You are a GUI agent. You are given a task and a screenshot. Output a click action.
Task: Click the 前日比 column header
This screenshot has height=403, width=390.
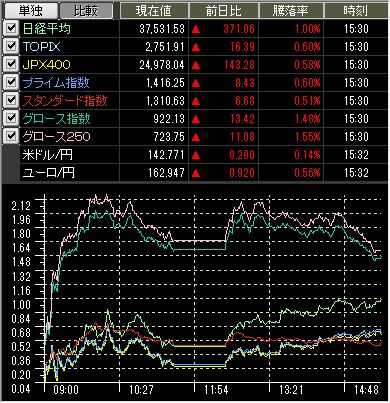point(224,11)
